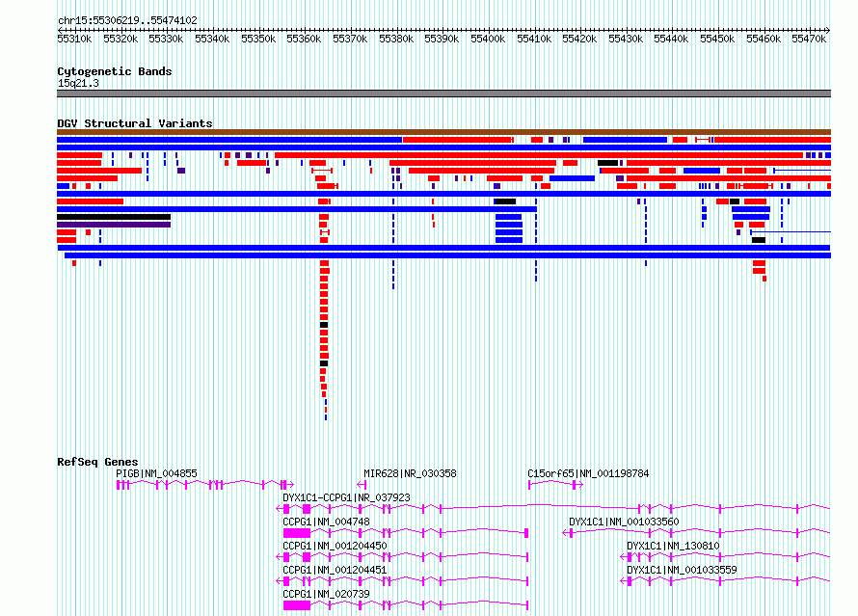Click the PIGB gene glyph
Image resolution: width=858 pixels, height=616 pixels.
click(205, 485)
